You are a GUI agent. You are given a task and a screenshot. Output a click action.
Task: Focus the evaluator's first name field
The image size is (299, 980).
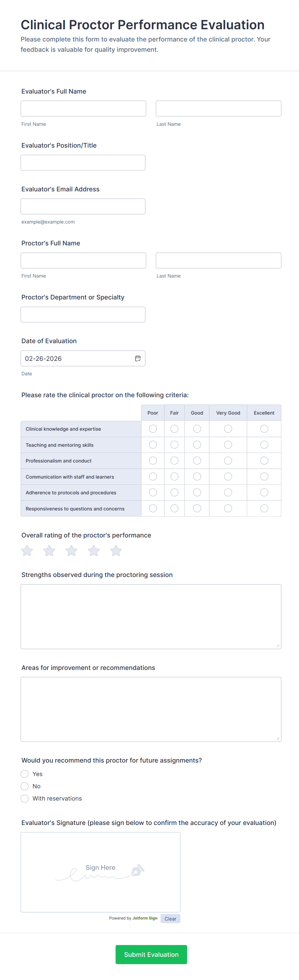[83, 108]
